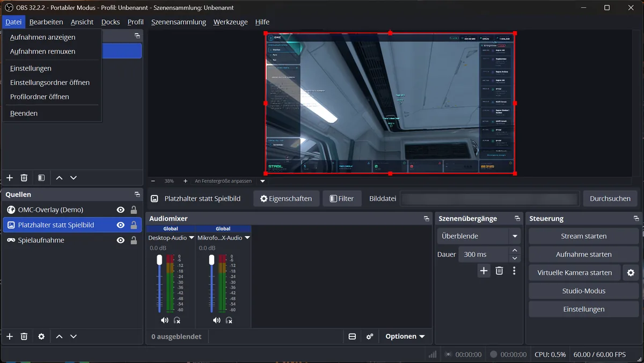
Task: Lock the OMC-Overlay (Demo) source
Action: click(x=134, y=210)
